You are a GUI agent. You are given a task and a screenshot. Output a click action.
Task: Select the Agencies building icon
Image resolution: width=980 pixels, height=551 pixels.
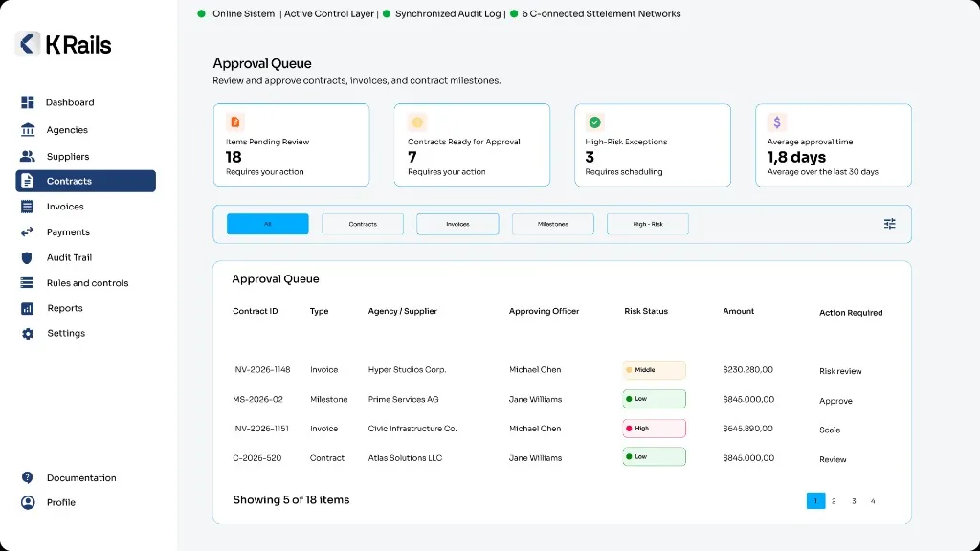pos(28,129)
